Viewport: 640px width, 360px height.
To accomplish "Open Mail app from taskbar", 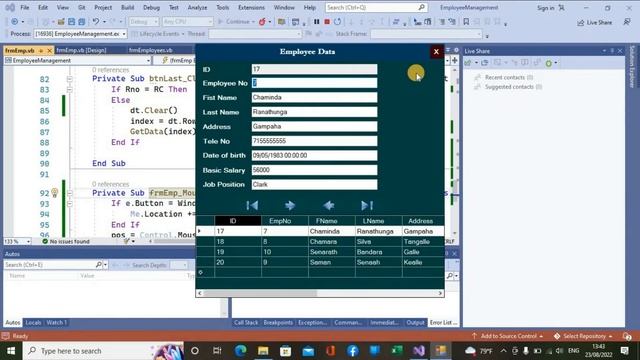I will pos(308,351).
